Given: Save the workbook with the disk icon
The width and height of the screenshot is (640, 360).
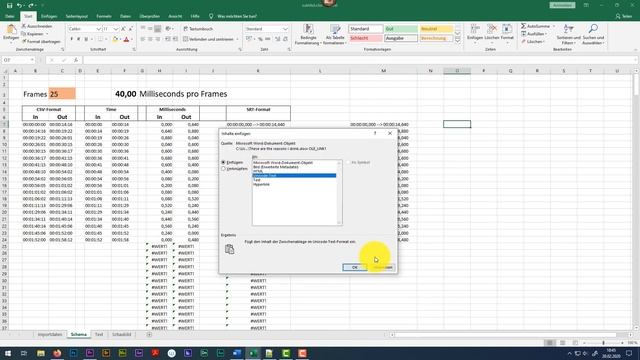Looking at the screenshot, I should (9, 5).
